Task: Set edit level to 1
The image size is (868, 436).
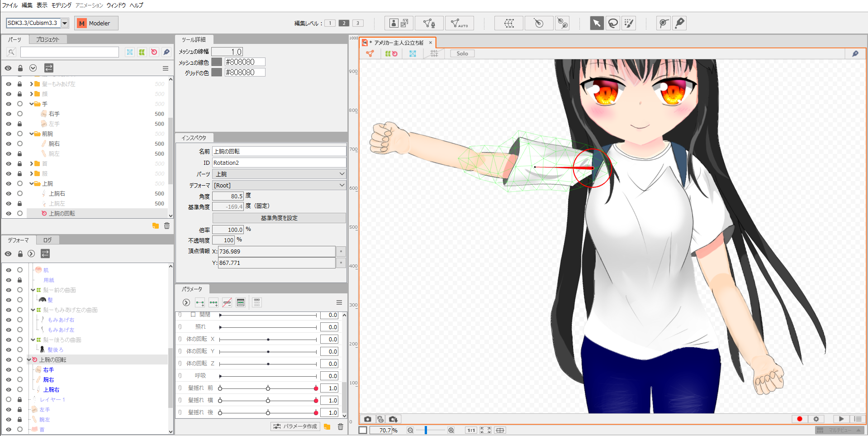Action: [x=330, y=23]
